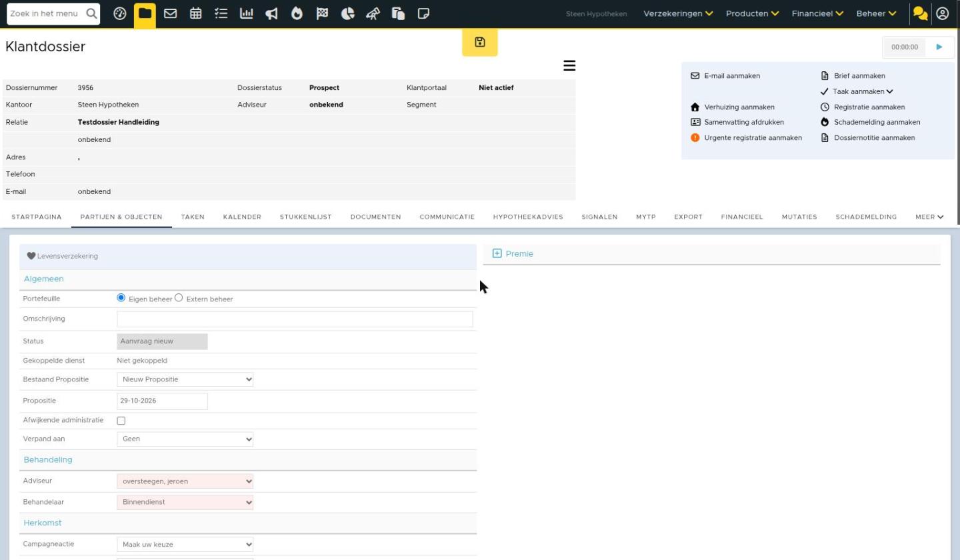The image size is (960, 560).
Task: Open the Adviseur dropdown
Action: [x=185, y=481]
